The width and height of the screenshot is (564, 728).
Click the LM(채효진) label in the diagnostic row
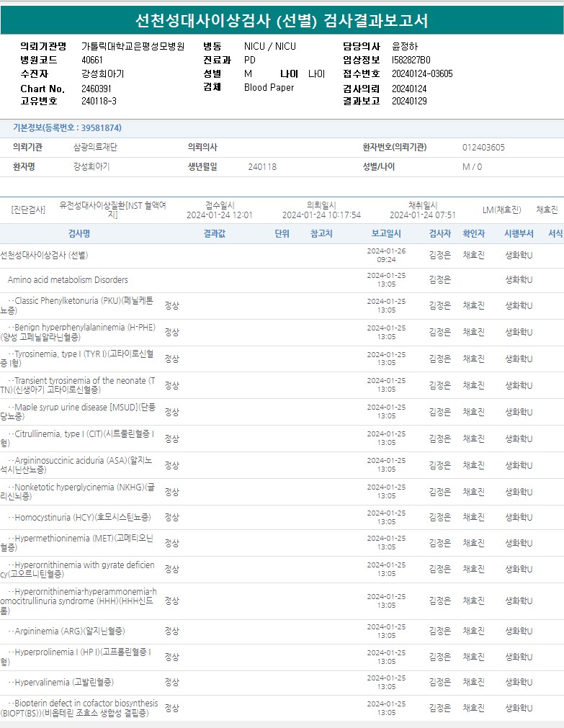[501, 210]
